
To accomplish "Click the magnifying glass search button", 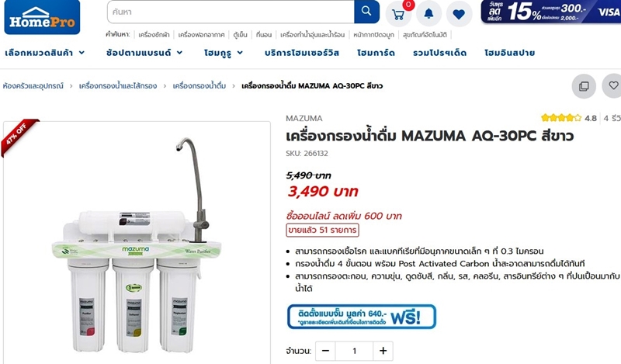I will [x=366, y=12].
